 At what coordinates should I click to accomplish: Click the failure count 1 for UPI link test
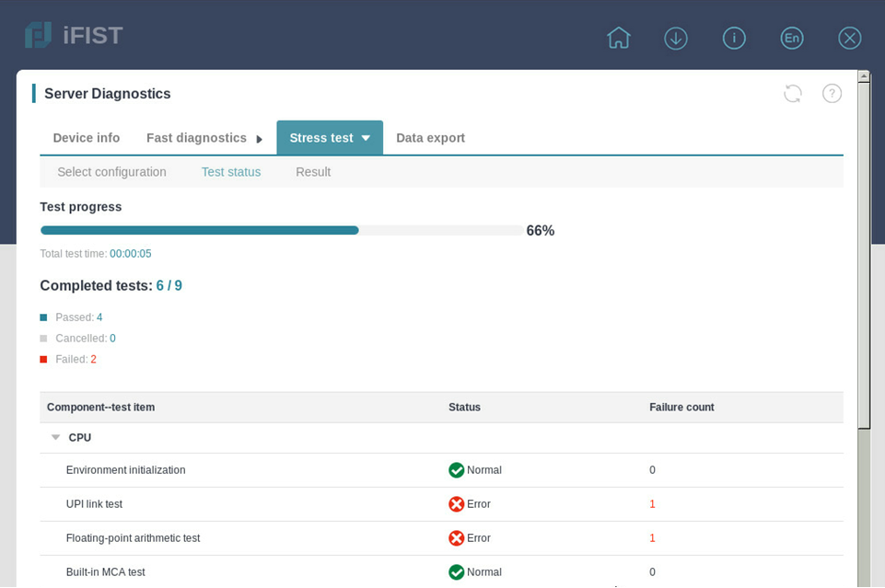tap(652, 504)
